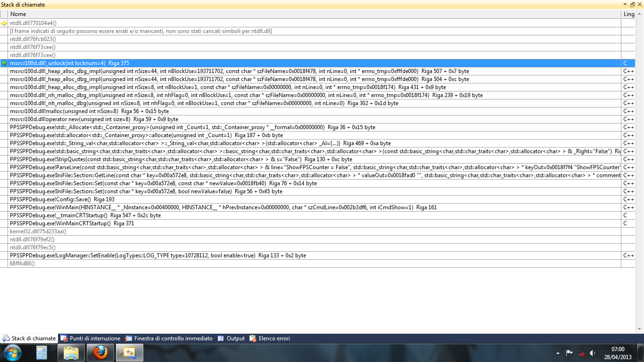
Task: Open Windows Explorer from the taskbar
Action: click(71, 353)
